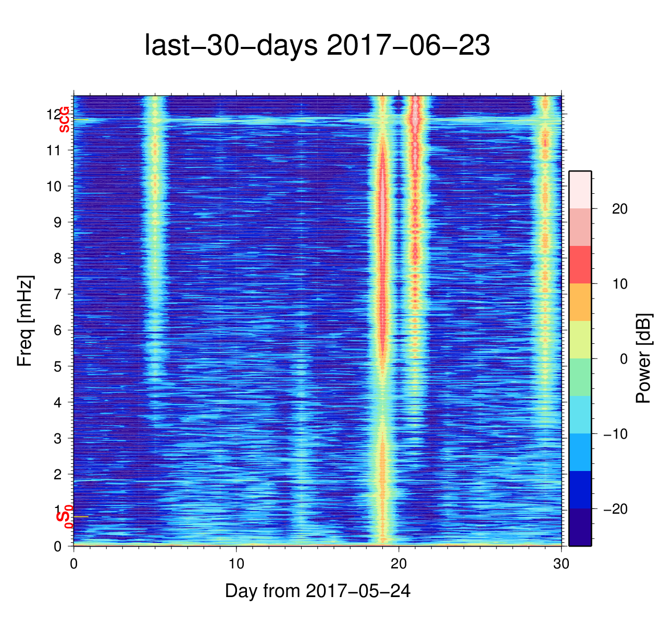The width and height of the screenshot is (672, 620).
Task: Pick the orange swatch on the colorbar
Action: (x=580, y=302)
